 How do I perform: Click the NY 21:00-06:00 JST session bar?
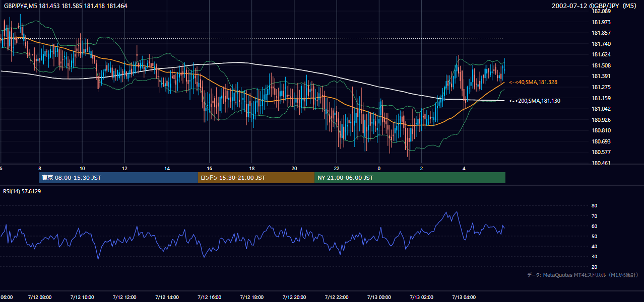pyautogui.click(x=410, y=178)
